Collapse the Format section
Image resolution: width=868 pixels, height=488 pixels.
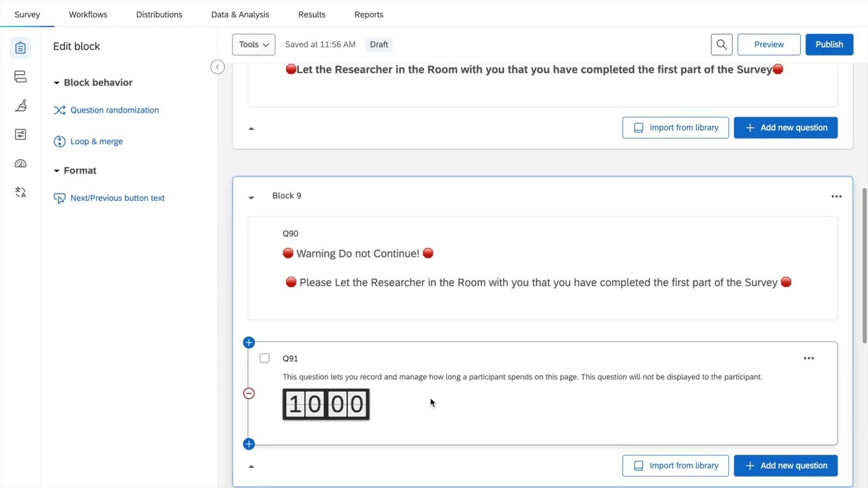point(56,171)
